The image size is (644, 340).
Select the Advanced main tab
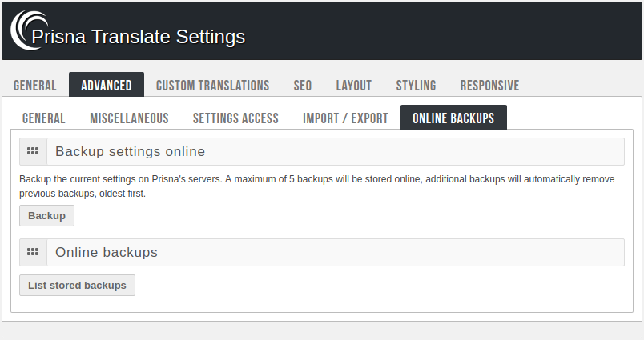point(107,86)
